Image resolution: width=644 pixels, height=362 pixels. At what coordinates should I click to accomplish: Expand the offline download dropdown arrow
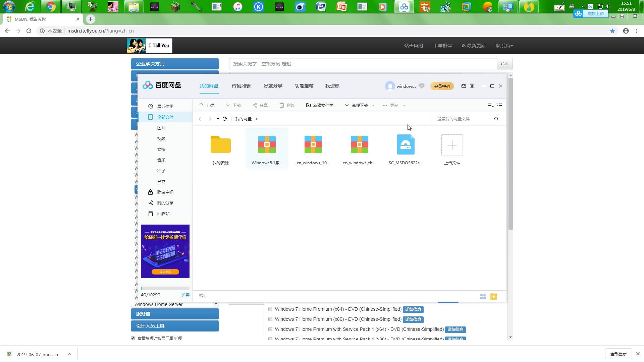click(x=373, y=106)
